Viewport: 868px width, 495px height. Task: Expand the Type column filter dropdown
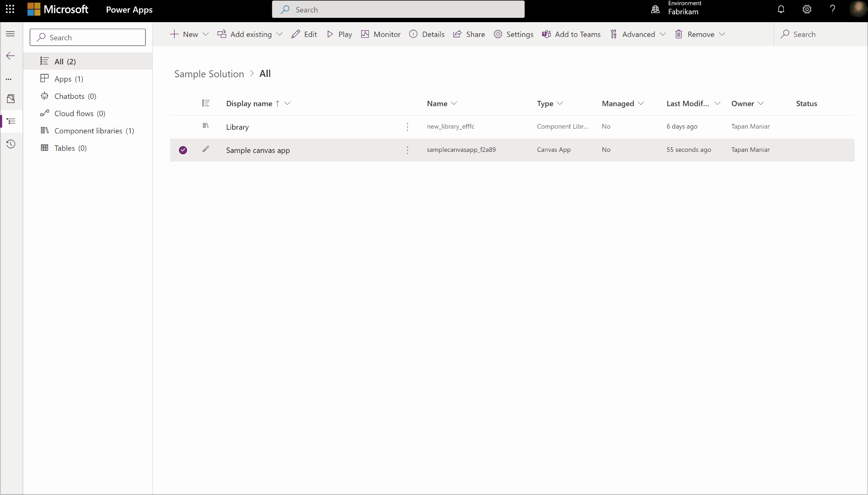click(x=560, y=103)
